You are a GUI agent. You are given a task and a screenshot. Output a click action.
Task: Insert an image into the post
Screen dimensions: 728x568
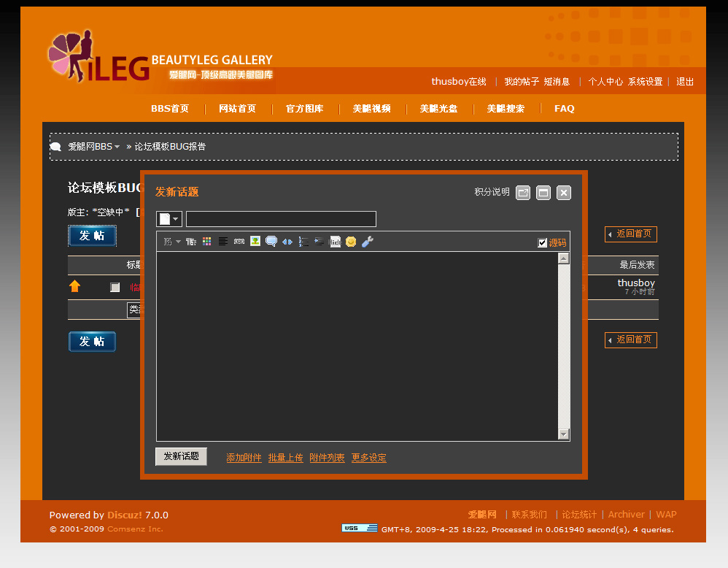[256, 241]
